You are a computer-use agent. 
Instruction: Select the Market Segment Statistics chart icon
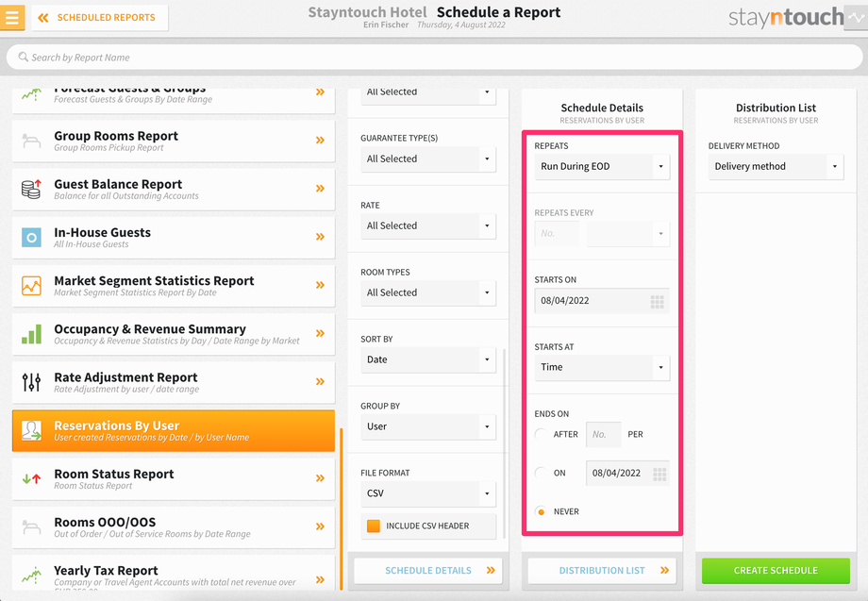tap(31, 286)
